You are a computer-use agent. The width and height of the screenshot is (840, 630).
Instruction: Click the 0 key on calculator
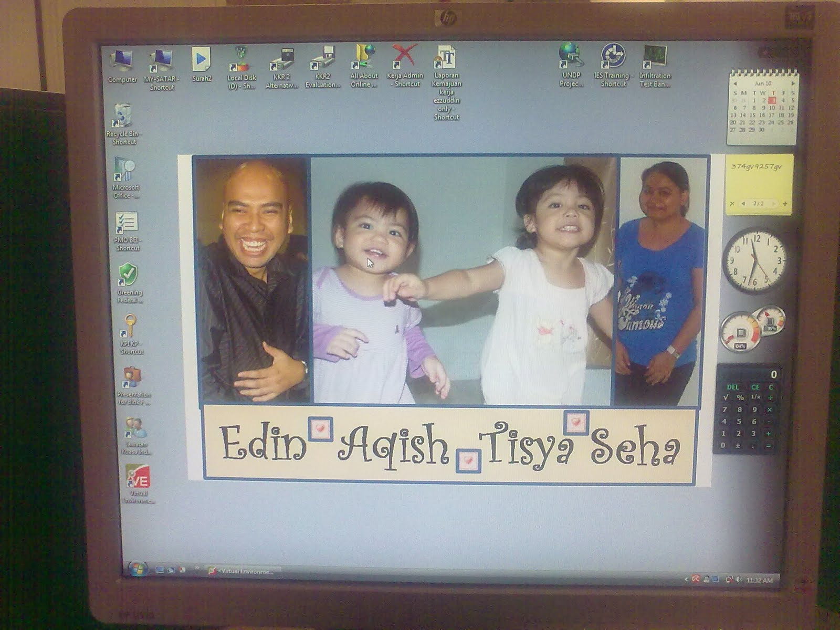[723, 445]
